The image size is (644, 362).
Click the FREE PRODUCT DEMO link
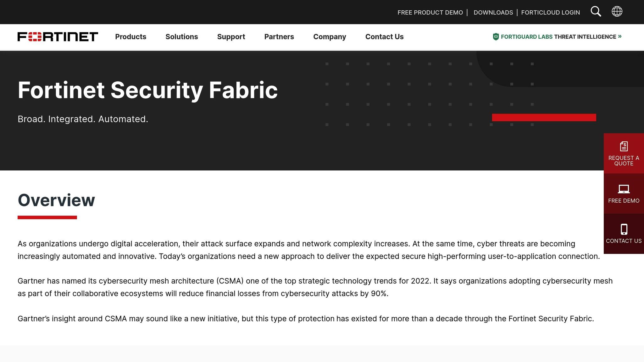[430, 12]
